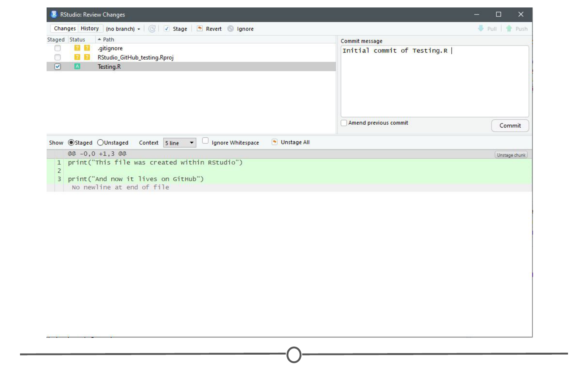Enable Amend previous commit
588x368 pixels.
point(344,123)
